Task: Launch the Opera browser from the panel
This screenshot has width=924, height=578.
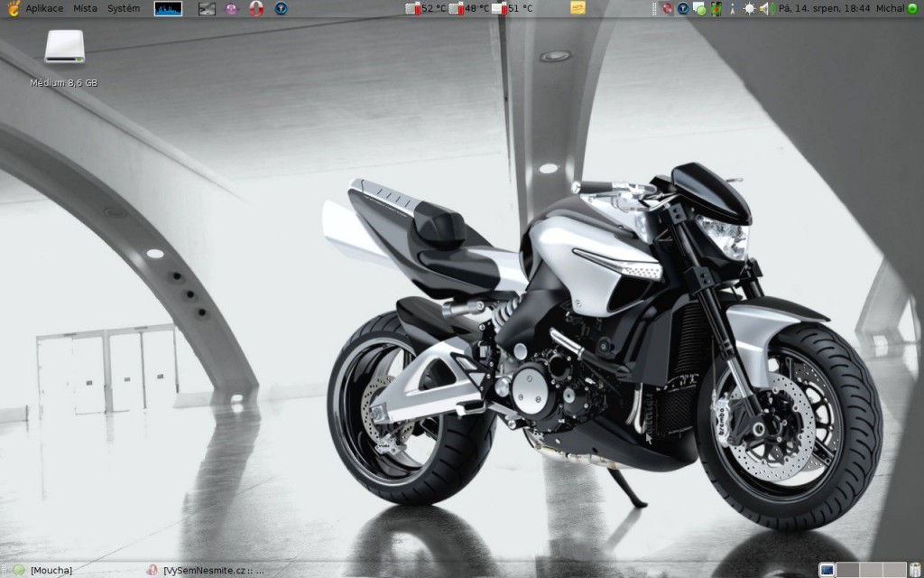Action: [255, 8]
